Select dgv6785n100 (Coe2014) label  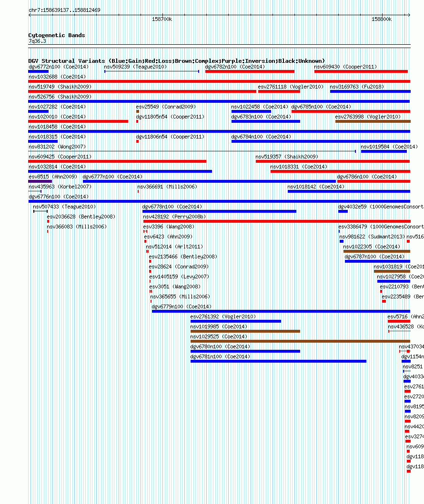pos(321,107)
